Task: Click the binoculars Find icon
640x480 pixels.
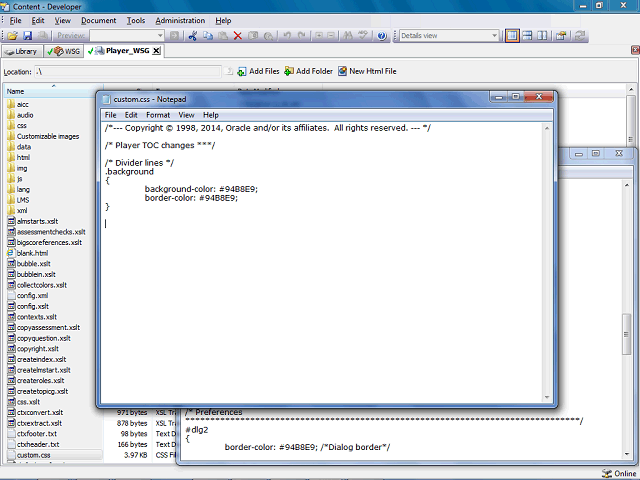Action: (348, 36)
